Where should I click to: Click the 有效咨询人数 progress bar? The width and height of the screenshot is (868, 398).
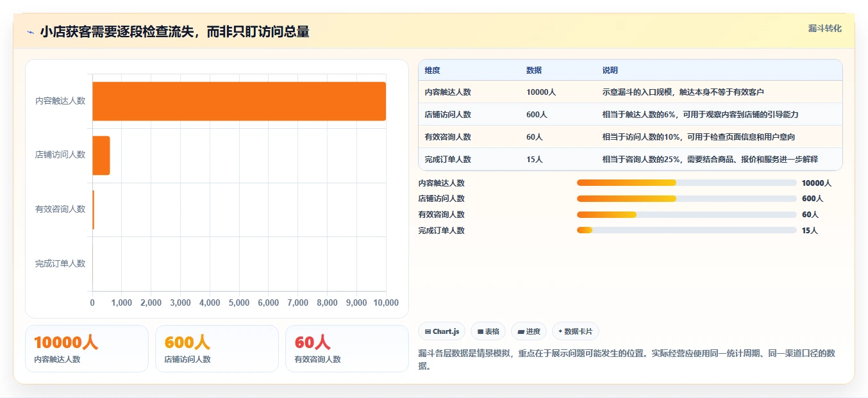point(687,215)
